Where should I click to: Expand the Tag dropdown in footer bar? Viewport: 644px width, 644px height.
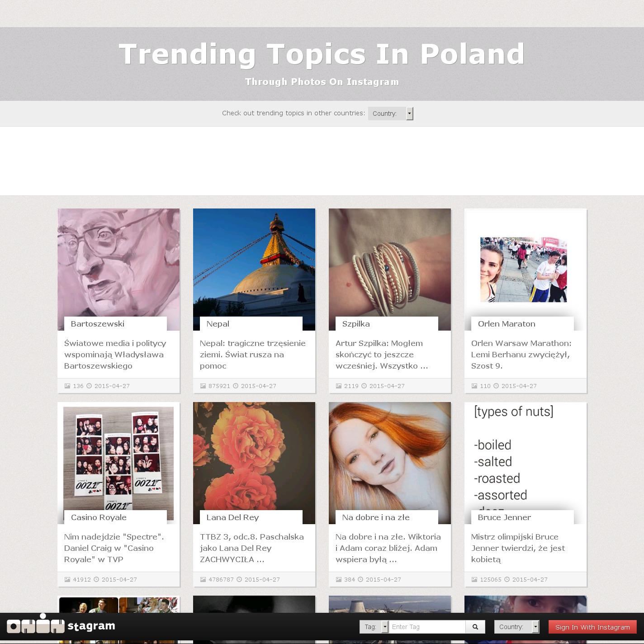374,627
